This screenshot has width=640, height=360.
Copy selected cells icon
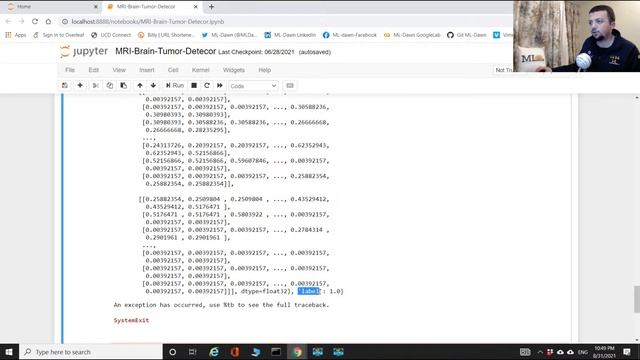(109, 86)
